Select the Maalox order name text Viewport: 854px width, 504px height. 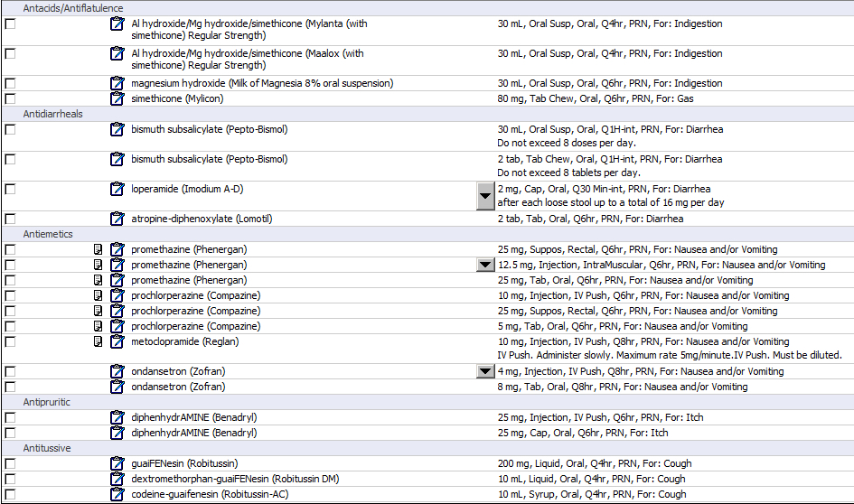(x=249, y=60)
